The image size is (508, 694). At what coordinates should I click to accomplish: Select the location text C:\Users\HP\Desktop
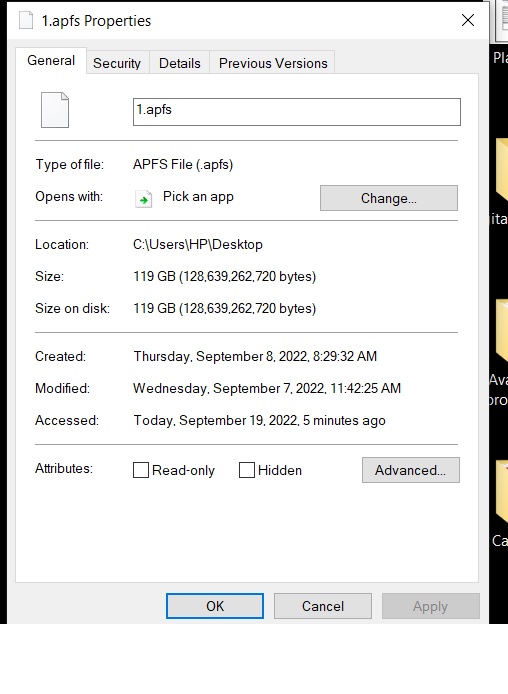[198, 244]
